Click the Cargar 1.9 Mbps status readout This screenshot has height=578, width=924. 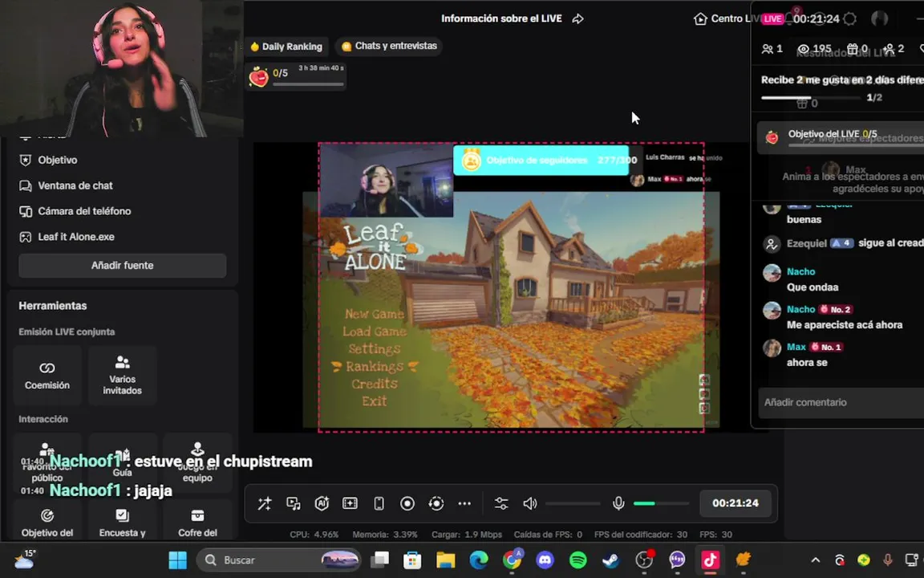(467, 535)
